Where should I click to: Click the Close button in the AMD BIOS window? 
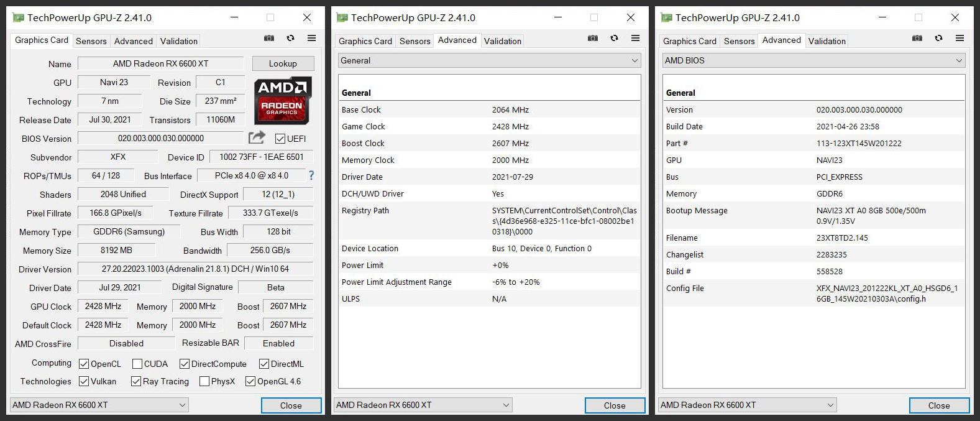pos(938,405)
